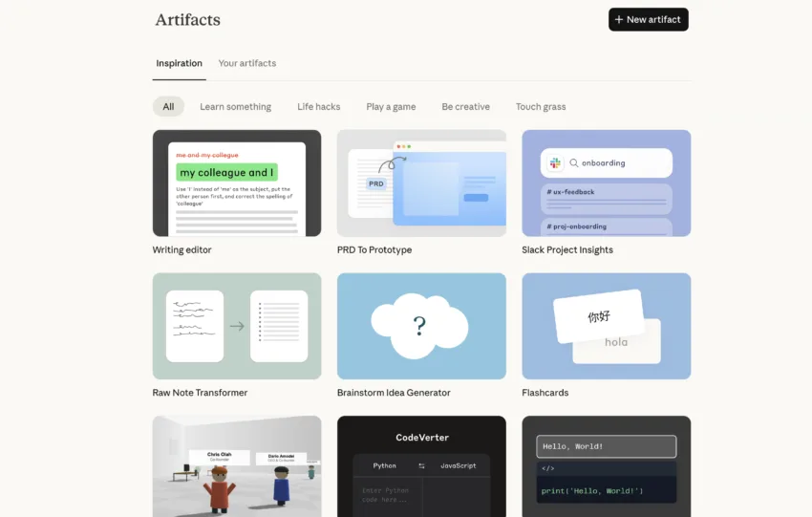Open the PRD To Prototype thumbnail

click(x=421, y=183)
